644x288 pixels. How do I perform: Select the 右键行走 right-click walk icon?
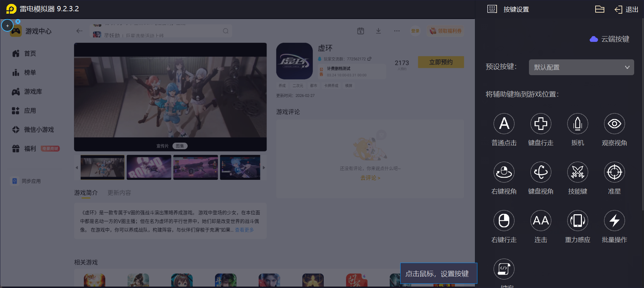tap(504, 221)
